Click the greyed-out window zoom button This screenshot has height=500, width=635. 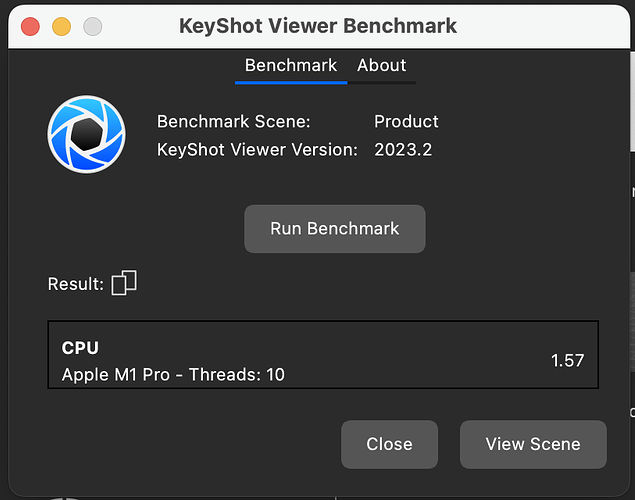click(x=93, y=27)
